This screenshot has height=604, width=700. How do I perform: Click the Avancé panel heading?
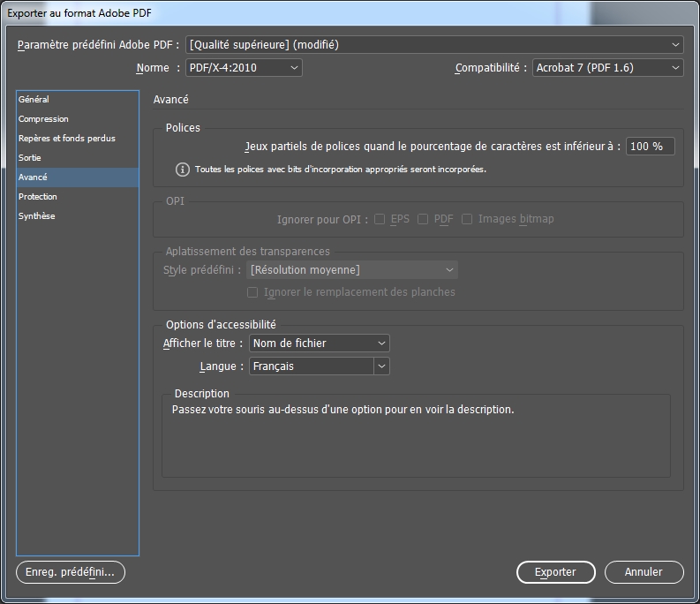[170, 99]
